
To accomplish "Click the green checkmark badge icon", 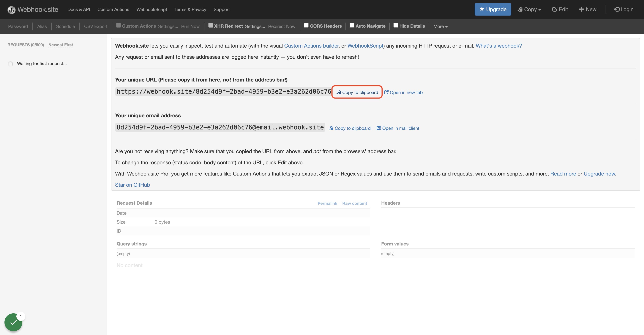I will [x=13, y=322].
